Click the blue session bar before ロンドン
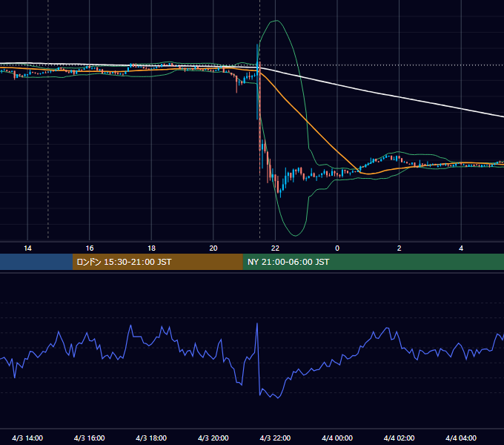 pos(36,262)
